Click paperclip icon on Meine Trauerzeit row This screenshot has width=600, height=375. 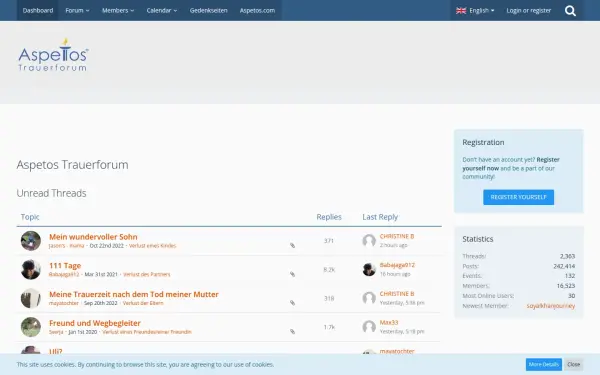coord(292,303)
